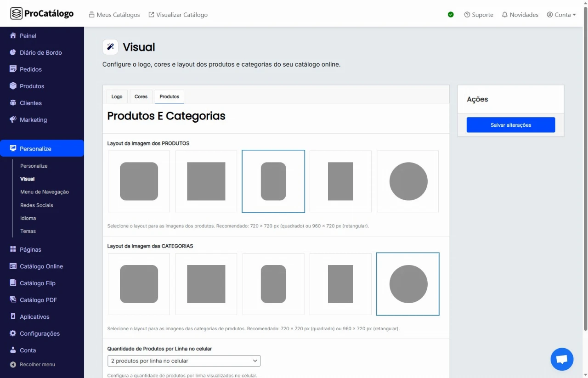Viewport: 588px width, 378px height.
Task: Open produtos por linha no celular dropdown
Action: click(x=184, y=361)
